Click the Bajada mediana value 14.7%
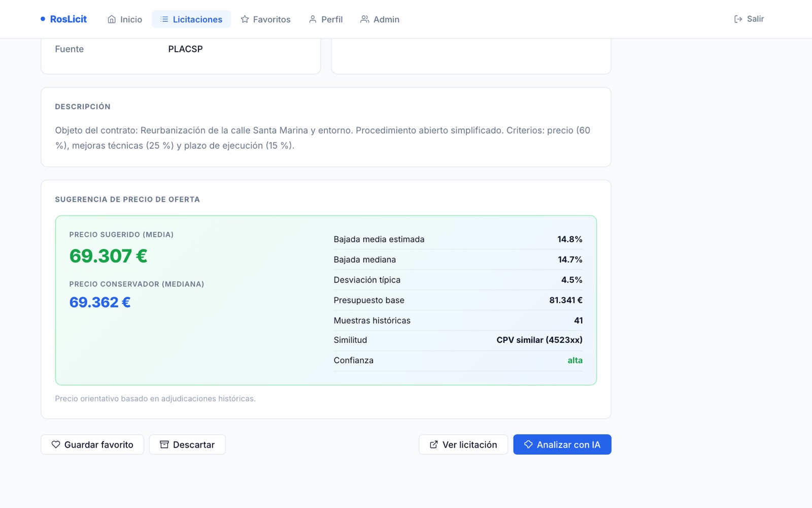The image size is (812, 508). click(570, 260)
